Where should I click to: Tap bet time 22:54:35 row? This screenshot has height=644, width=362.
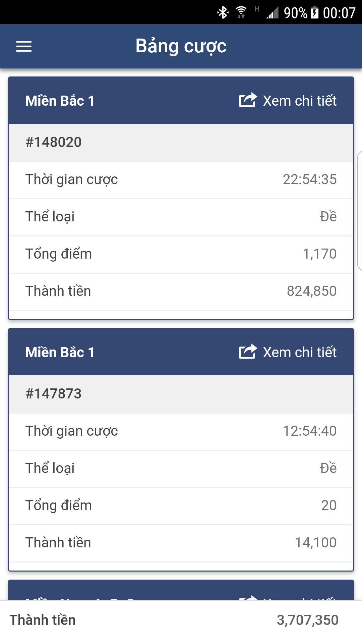click(181, 180)
